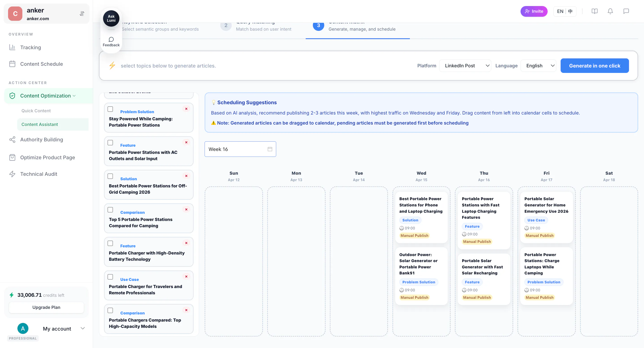644x348 pixels.
Task: Remove Portable Charger with High-Density Battery topic
Action: coord(186,243)
